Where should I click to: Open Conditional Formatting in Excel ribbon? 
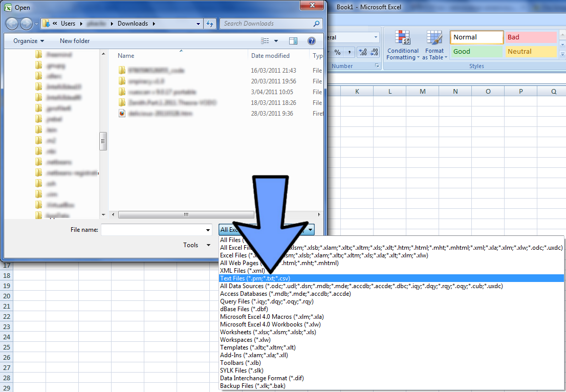click(402, 45)
